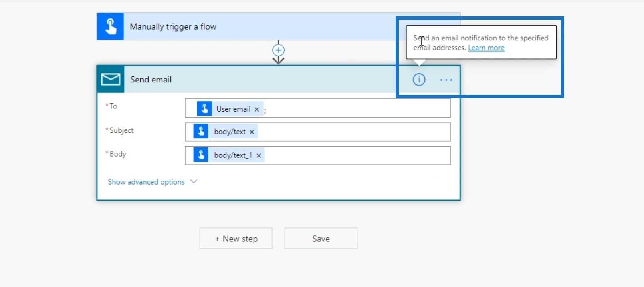The width and height of the screenshot is (644, 287).
Task: Click the info icon on Send email
Action: 419,80
